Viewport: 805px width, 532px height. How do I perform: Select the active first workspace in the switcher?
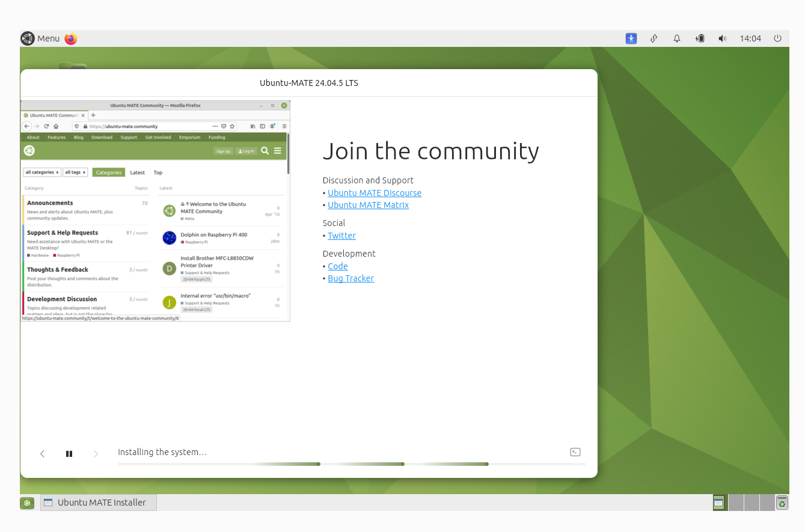[x=719, y=503]
